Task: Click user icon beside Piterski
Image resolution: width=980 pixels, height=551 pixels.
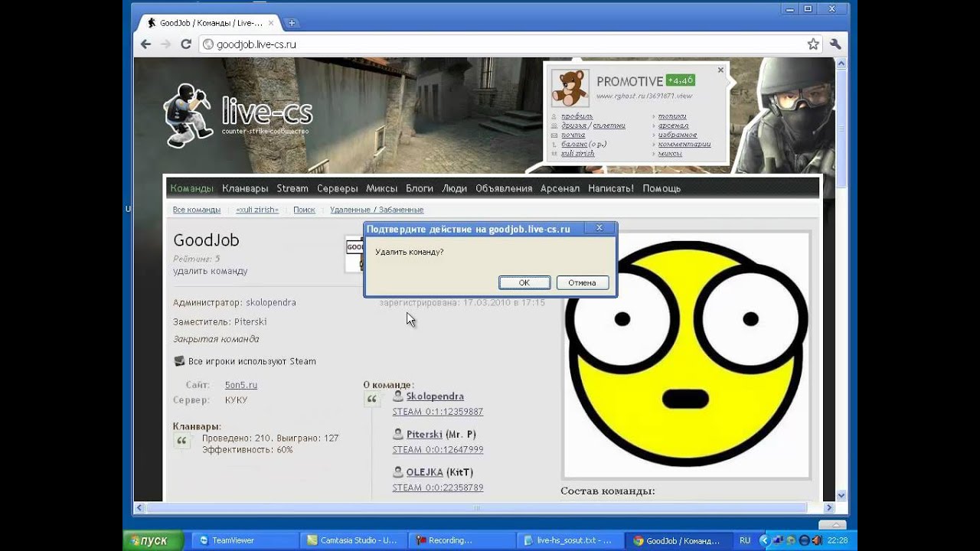Action: pyautogui.click(x=398, y=433)
